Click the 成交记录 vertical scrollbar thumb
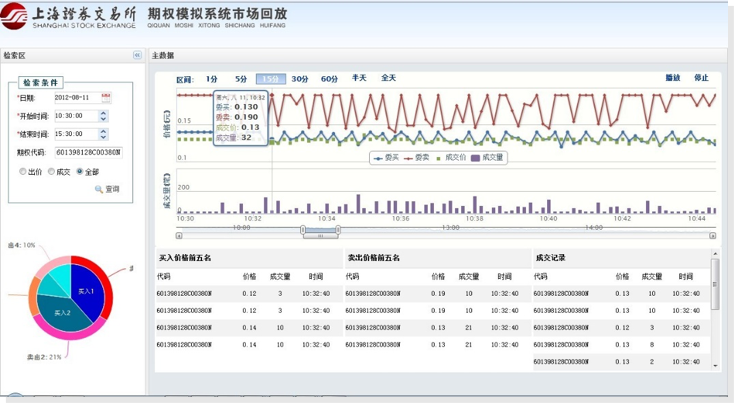The width and height of the screenshot is (734, 403). click(x=715, y=284)
